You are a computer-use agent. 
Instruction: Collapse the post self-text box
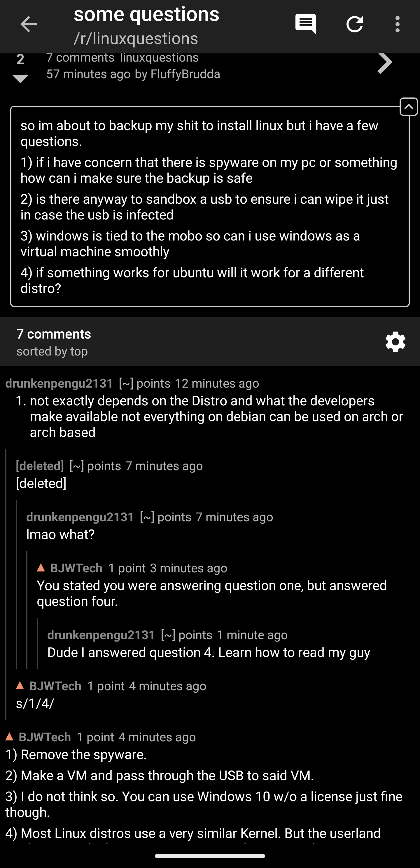click(409, 107)
